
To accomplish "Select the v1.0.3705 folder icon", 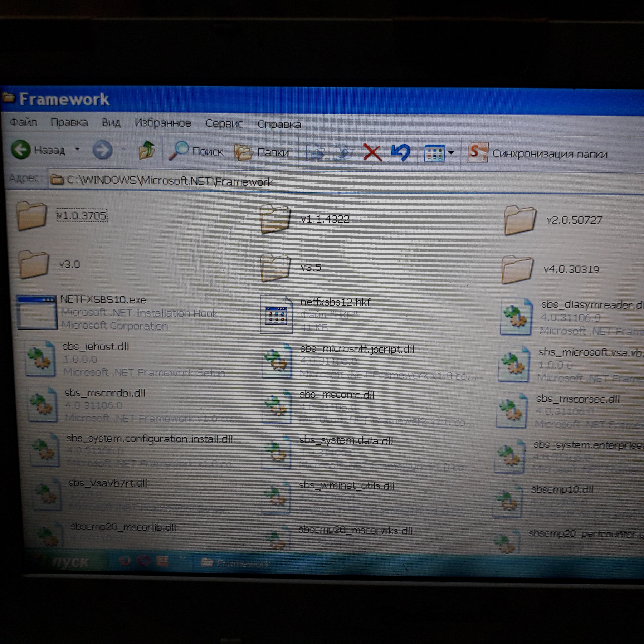I will (x=32, y=216).
